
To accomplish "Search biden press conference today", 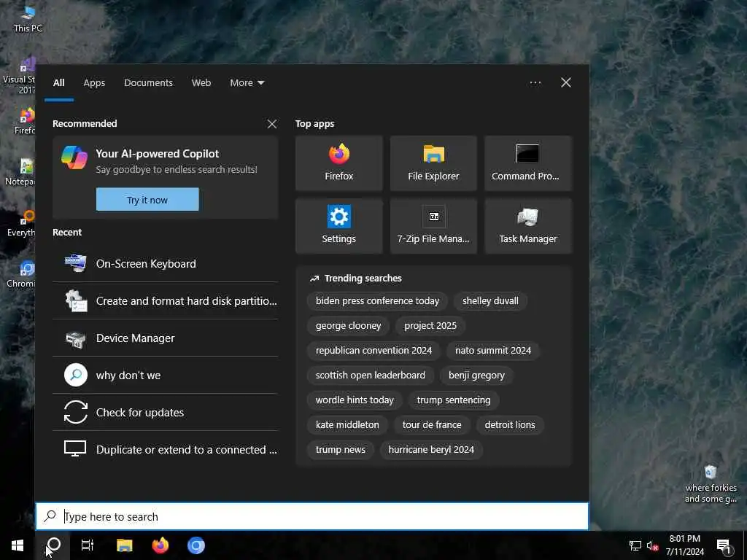I will pos(377,301).
